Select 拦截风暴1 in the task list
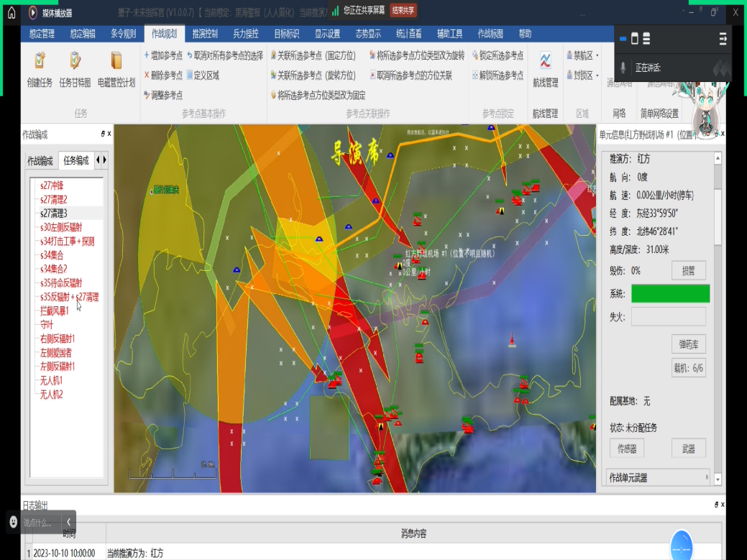The image size is (747, 560). [x=55, y=311]
